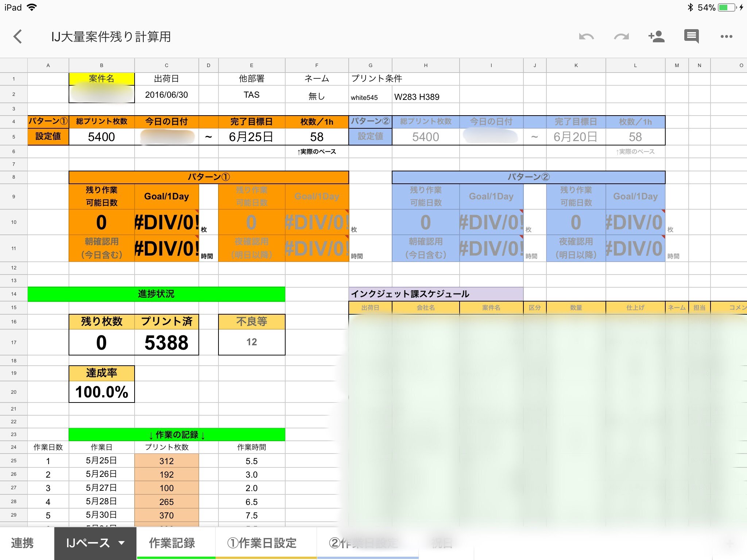Open the ①作業日設定 sheet tab
747x560 pixels.
[262, 543]
